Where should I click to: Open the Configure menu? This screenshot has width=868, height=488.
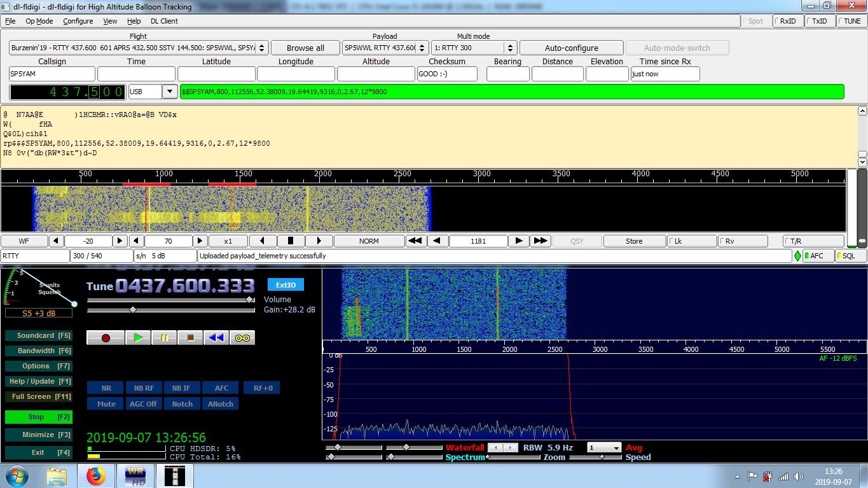click(78, 21)
